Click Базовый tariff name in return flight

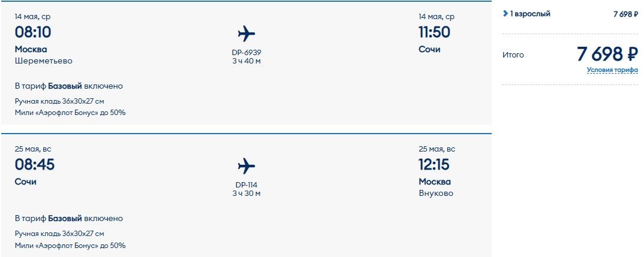click(65, 219)
